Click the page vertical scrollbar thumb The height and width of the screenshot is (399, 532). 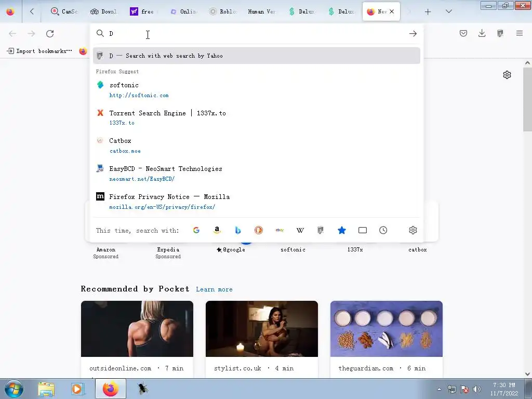click(x=528, y=99)
